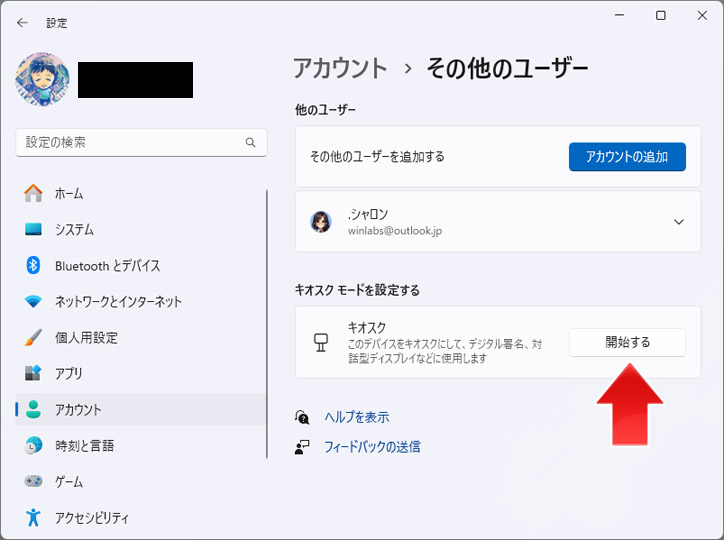Select the アクセシビリティ figure icon
Viewport: 724px width, 540px height.
[33, 517]
